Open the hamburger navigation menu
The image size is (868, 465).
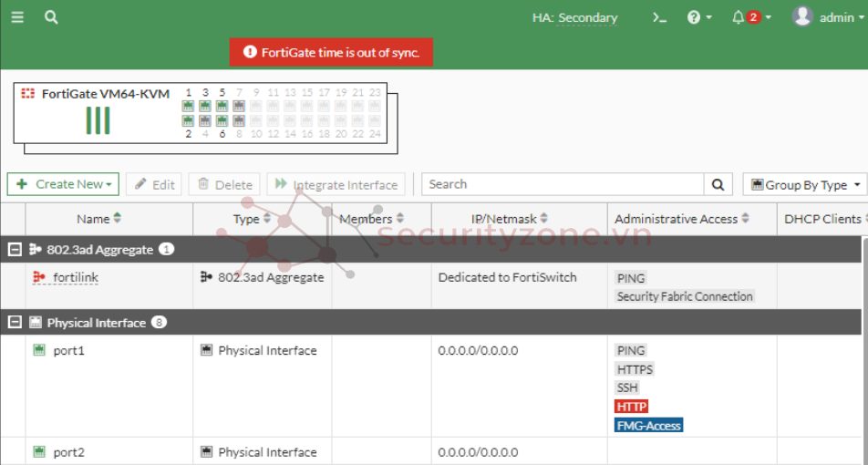[17, 17]
